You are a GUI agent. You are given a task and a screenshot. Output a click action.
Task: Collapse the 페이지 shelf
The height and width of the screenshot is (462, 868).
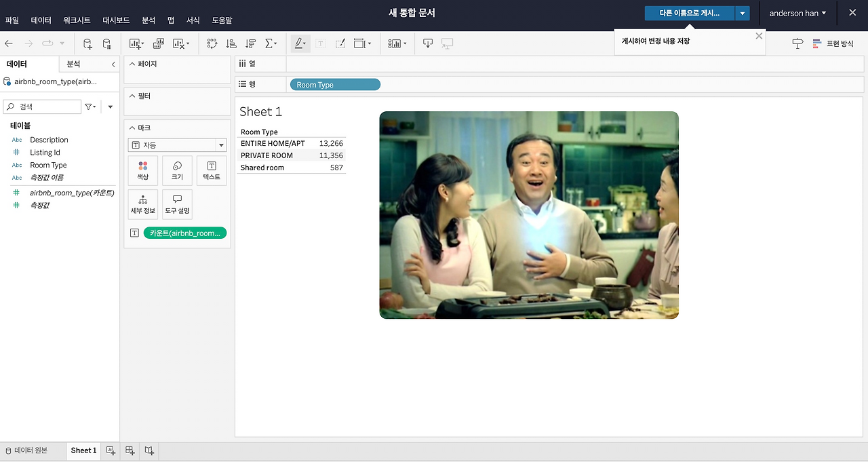132,64
